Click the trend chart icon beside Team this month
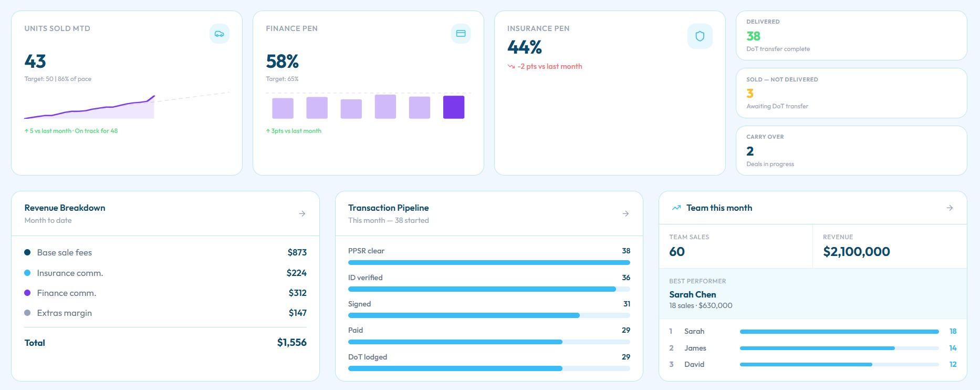The width and height of the screenshot is (980, 390). [676, 208]
